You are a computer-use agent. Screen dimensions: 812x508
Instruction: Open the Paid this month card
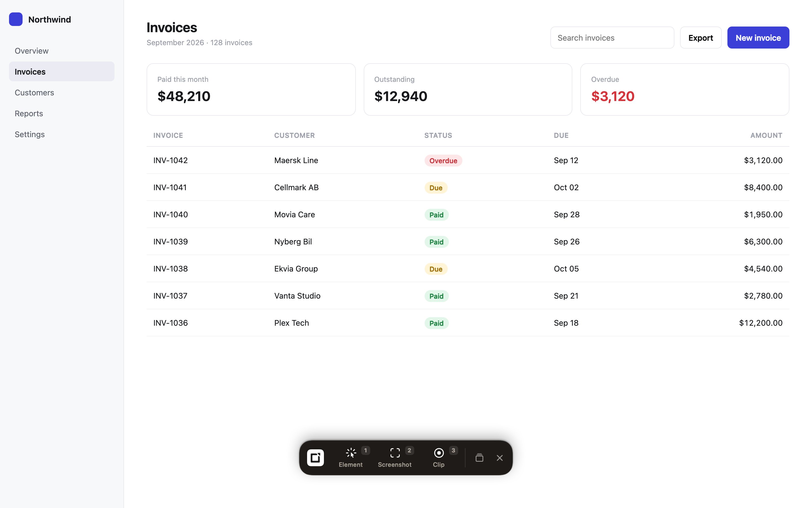tap(251, 89)
